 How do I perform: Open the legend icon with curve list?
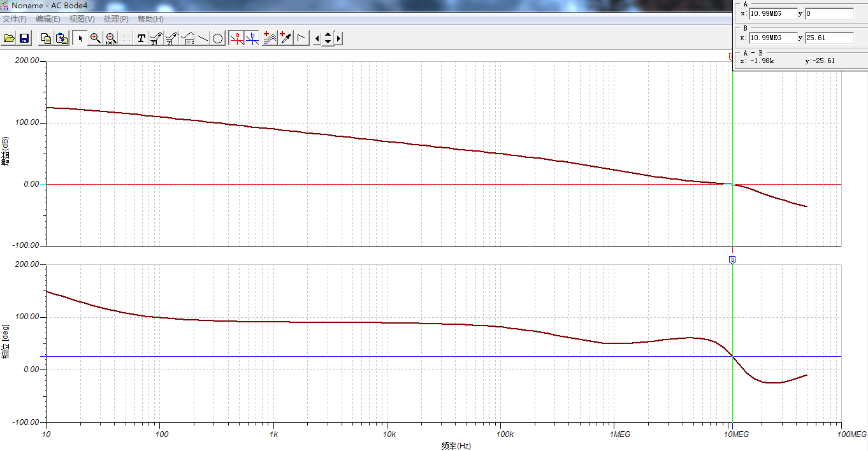point(187,38)
